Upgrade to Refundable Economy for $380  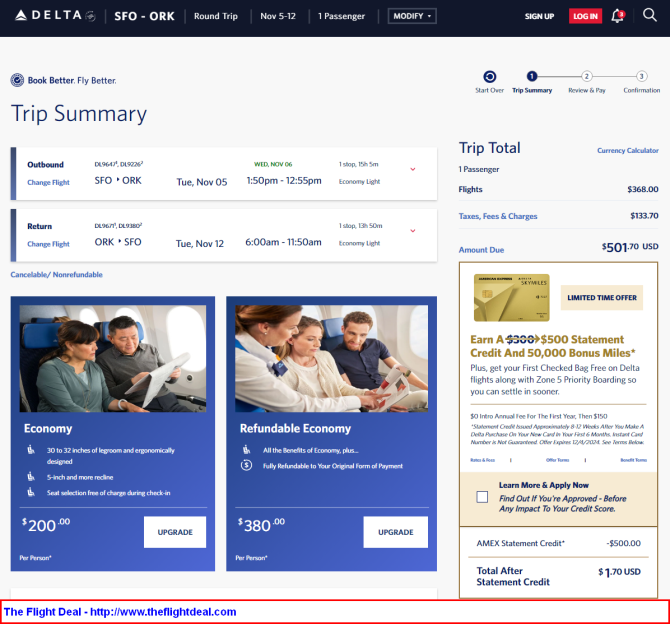[396, 532]
